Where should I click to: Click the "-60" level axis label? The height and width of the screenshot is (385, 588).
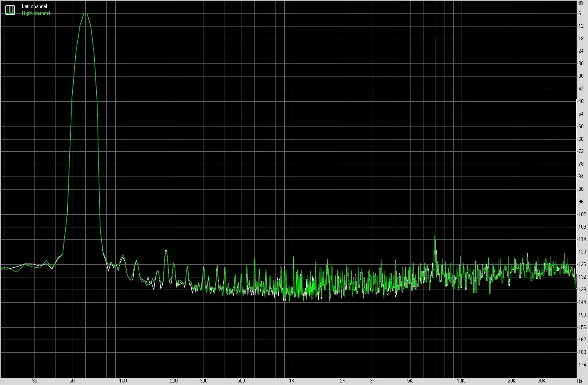pyautogui.click(x=581, y=127)
